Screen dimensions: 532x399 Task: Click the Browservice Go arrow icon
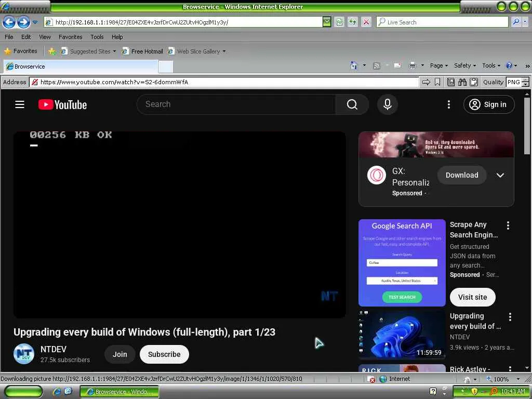pyautogui.click(x=426, y=82)
